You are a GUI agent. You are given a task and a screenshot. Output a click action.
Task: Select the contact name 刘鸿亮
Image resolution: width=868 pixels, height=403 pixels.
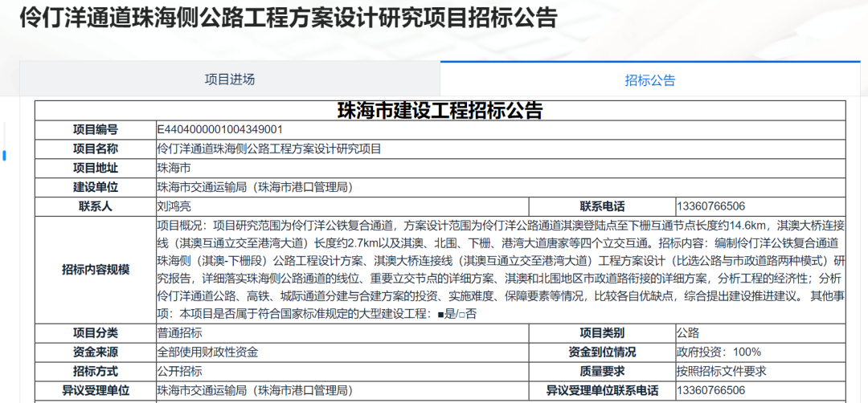[x=174, y=207]
